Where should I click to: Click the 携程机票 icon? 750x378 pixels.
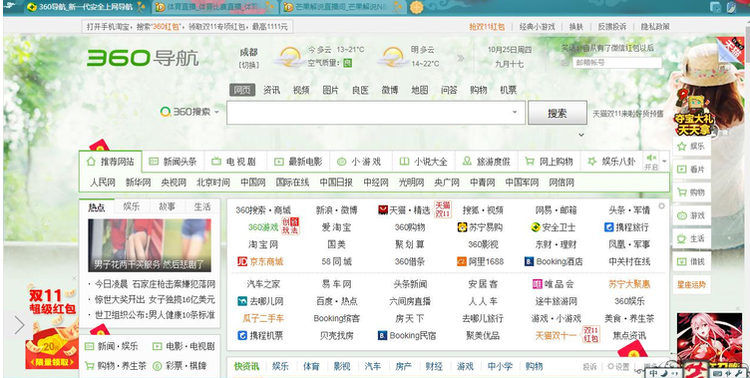(242, 335)
